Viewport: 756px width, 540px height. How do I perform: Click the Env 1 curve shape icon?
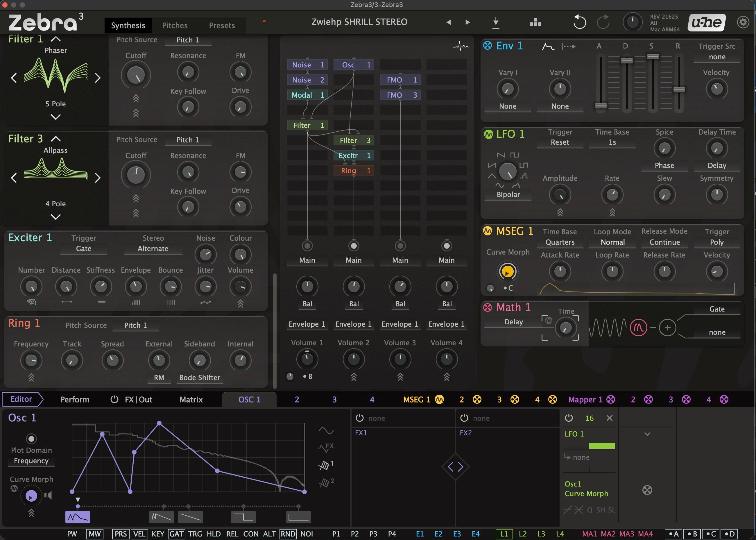tap(548, 47)
